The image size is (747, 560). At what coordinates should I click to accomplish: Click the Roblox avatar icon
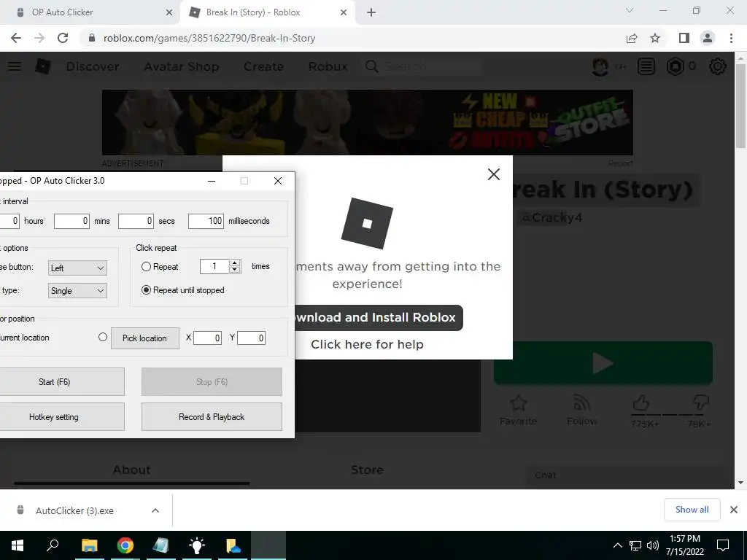[600, 66]
